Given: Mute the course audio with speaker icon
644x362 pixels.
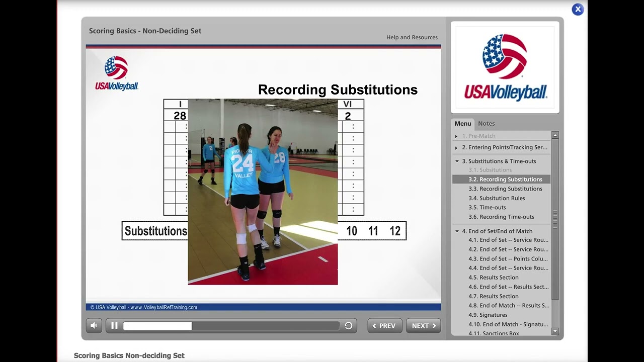Looking at the screenshot, I should pyautogui.click(x=94, y=326).
